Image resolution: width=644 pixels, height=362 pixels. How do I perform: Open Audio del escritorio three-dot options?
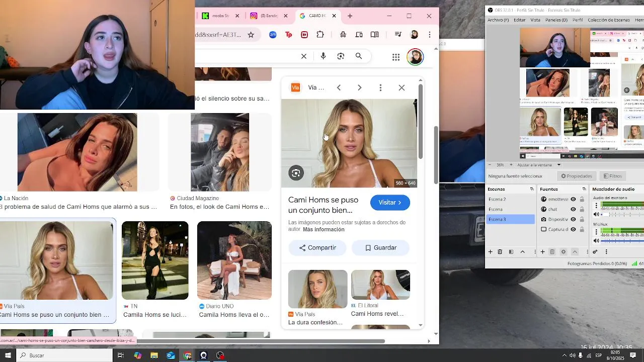[597, 206]
